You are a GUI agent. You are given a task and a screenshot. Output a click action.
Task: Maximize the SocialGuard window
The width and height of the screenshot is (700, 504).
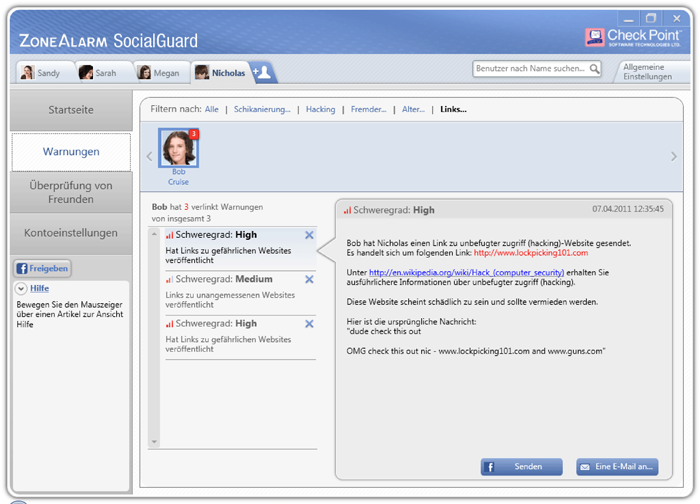click(651, 19)
